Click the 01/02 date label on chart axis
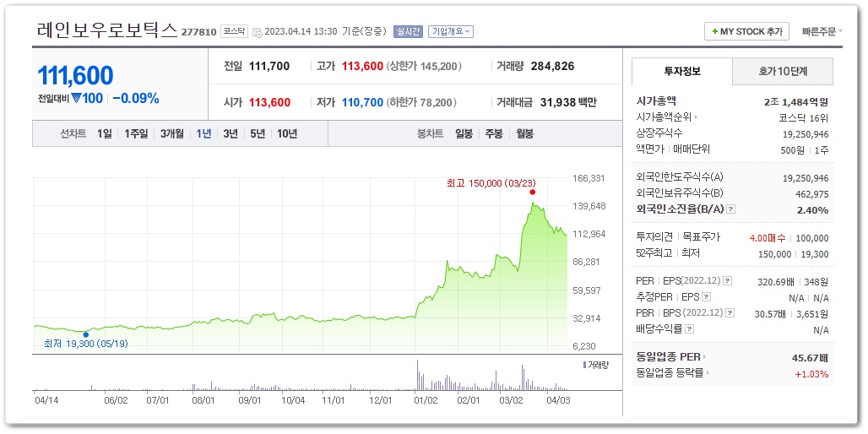This screenshot has width=868, height=434. click(426, 399)
